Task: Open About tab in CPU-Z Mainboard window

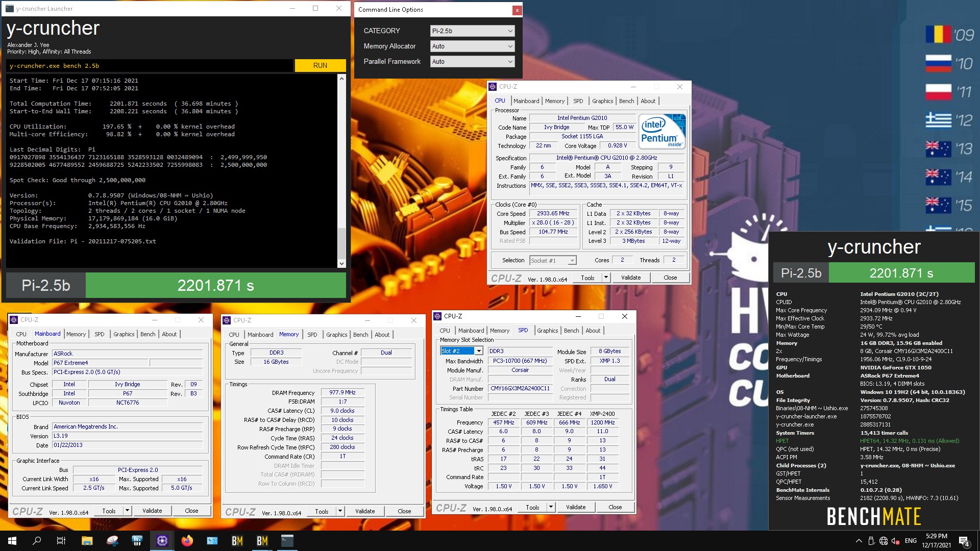Action: [169, 334]
